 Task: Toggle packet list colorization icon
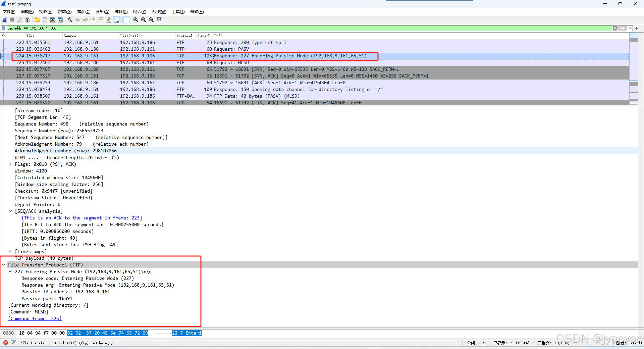(x=126, y=20)
